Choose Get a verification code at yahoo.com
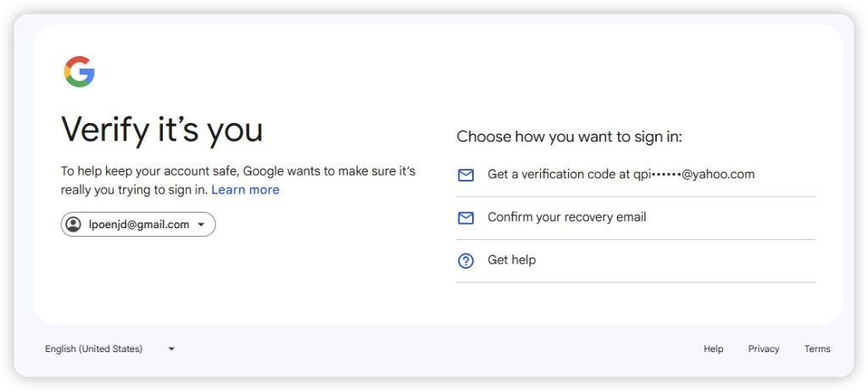 pos(620,175)
